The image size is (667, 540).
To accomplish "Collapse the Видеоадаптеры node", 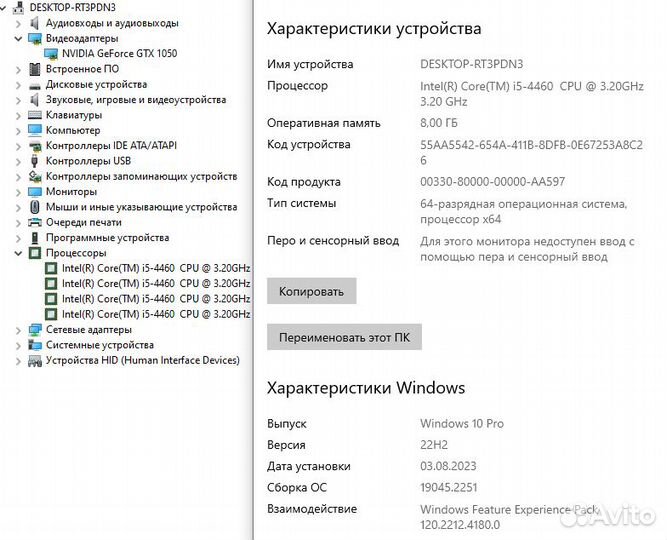I will coord(18,39).
